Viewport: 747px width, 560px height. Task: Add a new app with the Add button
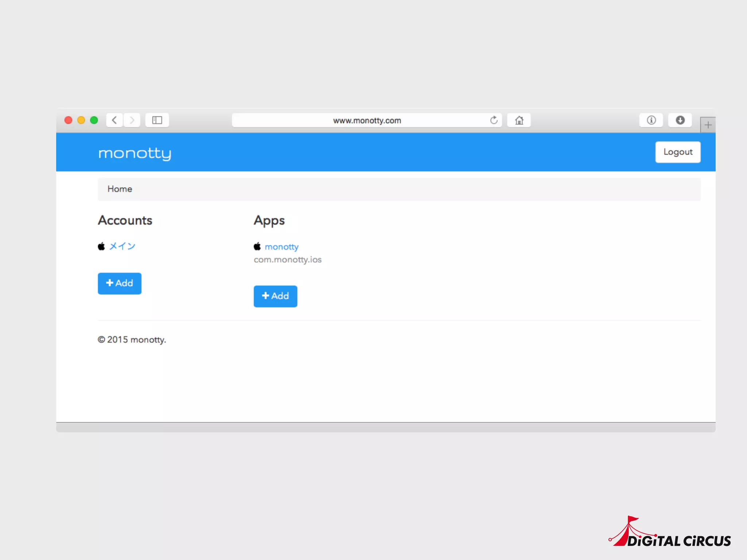(275, 296)
